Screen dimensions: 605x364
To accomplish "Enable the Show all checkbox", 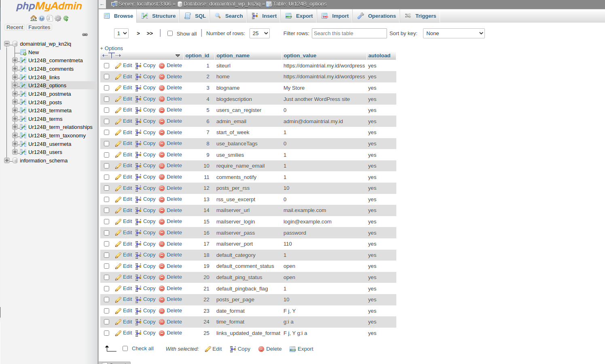I will (x=170, y=33).
